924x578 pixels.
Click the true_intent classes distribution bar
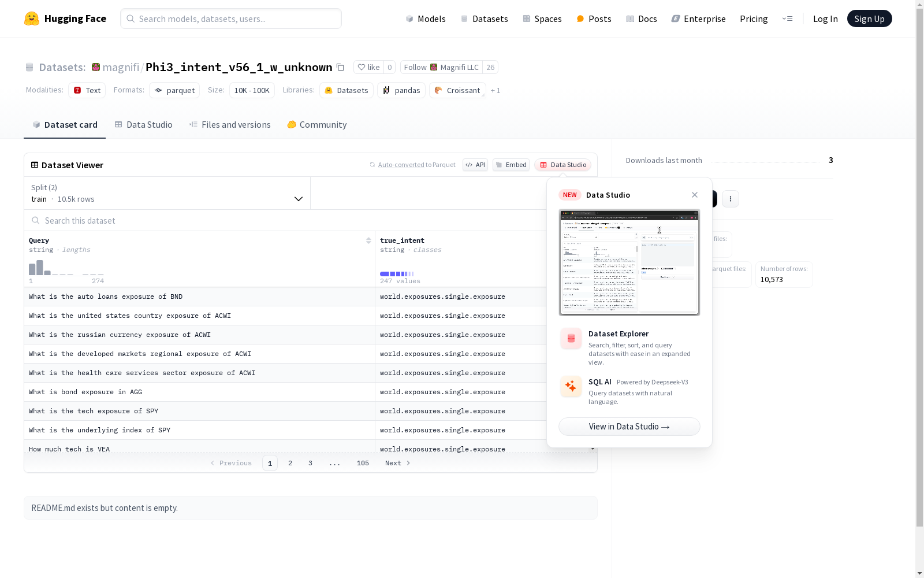click(397, 274)
